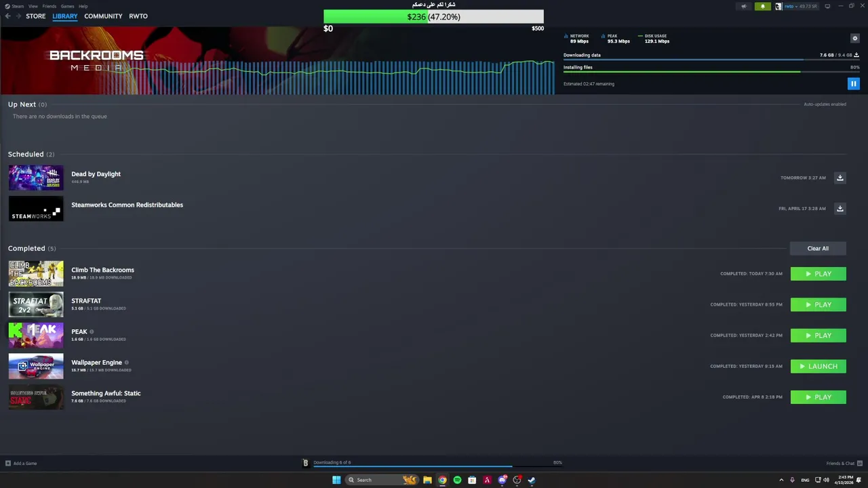This screenshot has width=868, height=488.
Task: Show hidden system tray icons chevron
Action: (781, 480)
